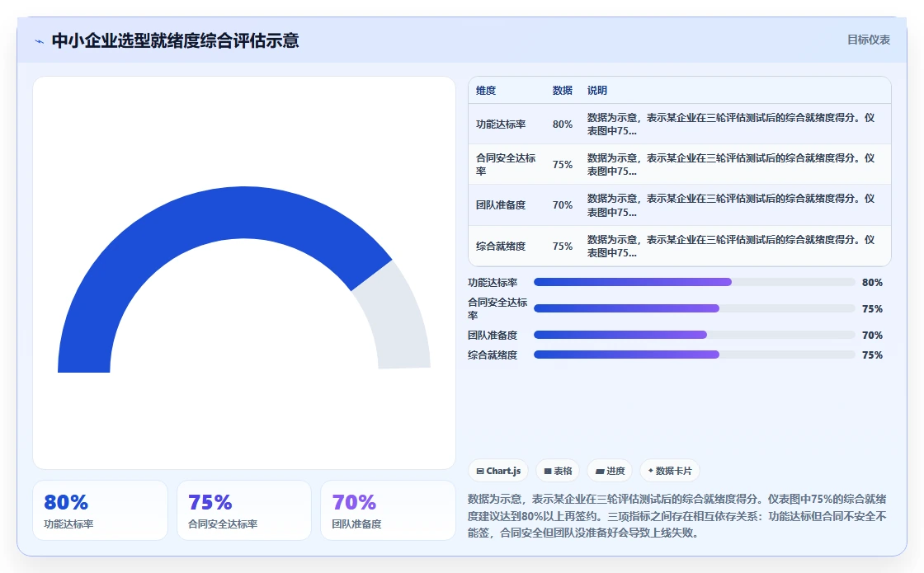
Task: Click the description text in 功能达标率 row
Action: 731,124
